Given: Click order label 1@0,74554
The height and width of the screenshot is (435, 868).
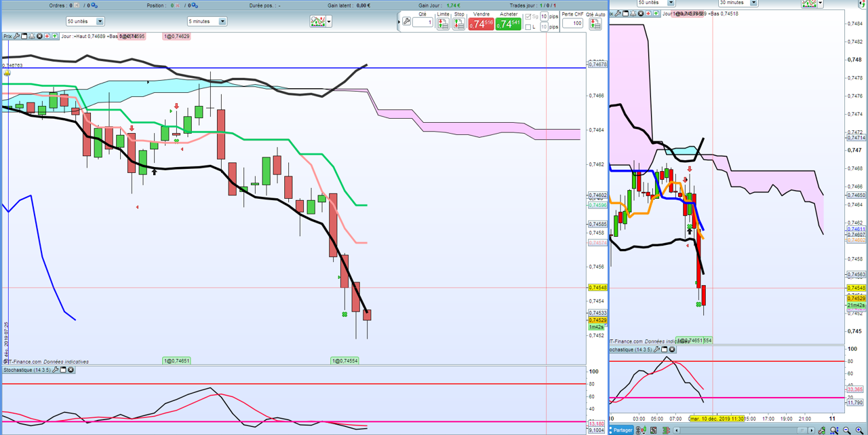Looking at the screenshot, I should pos(345,361).
